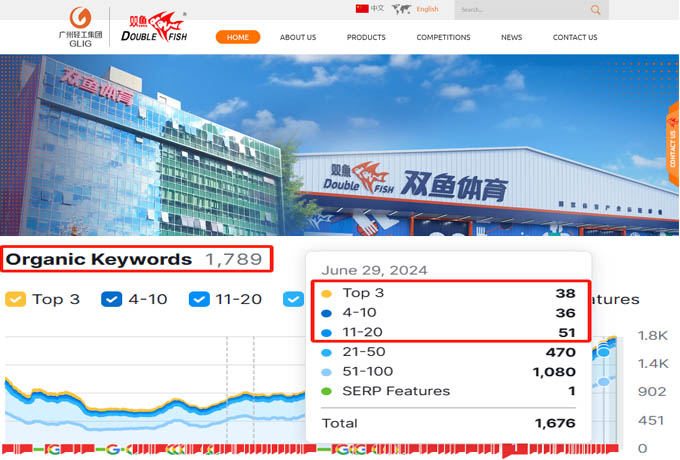This screenshot has height=460, width=680.
Task: Uncheck the 4-10 checkbox
Action: tap(111, 299)
